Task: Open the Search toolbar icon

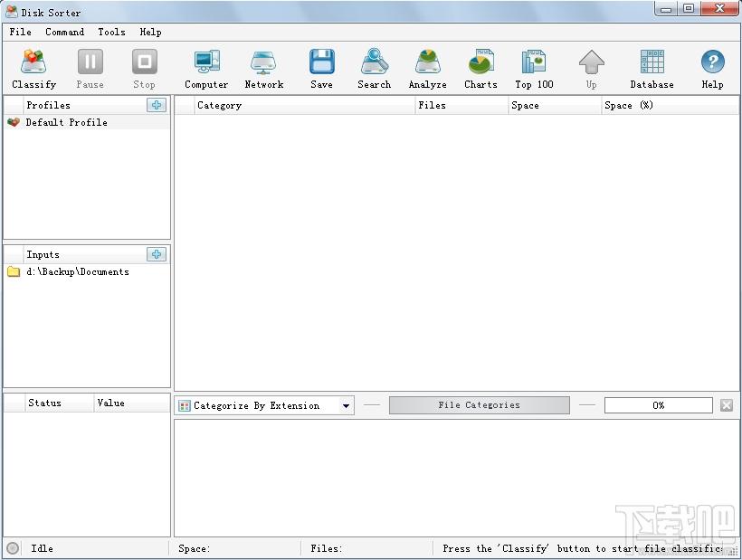Action: 375,62
